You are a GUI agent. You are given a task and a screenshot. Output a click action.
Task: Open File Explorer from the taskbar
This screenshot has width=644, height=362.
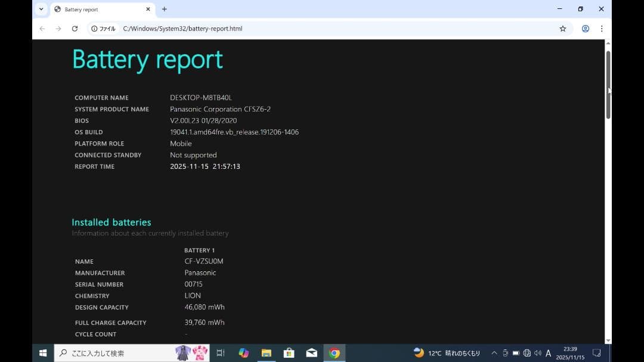266,353
